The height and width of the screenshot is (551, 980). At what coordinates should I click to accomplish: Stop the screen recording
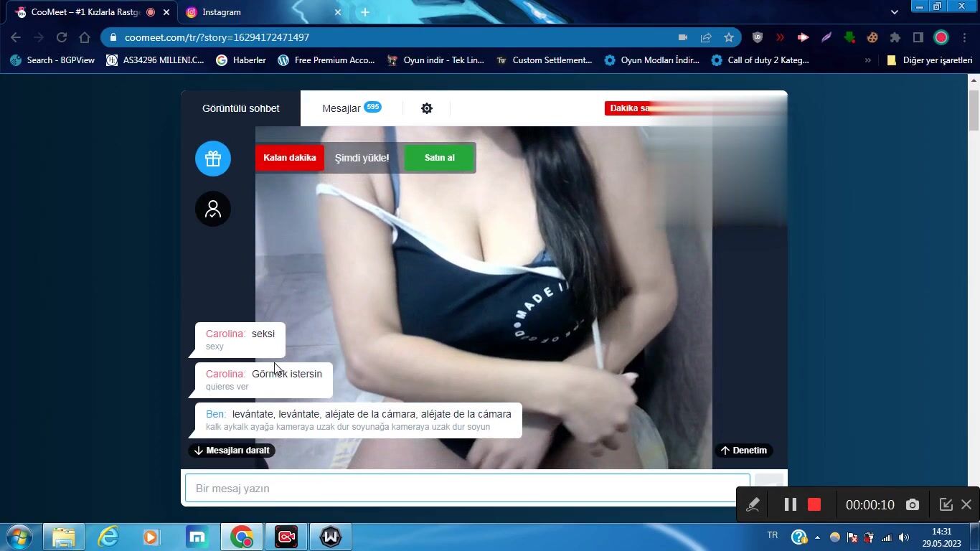tap(814, 504)
